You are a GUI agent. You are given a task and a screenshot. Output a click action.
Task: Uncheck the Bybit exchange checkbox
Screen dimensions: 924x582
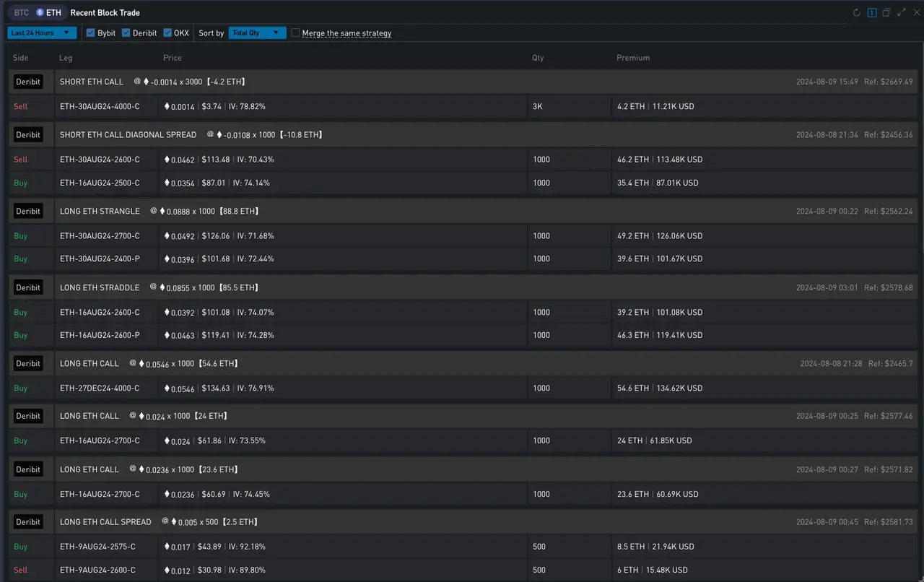point(90,32)
